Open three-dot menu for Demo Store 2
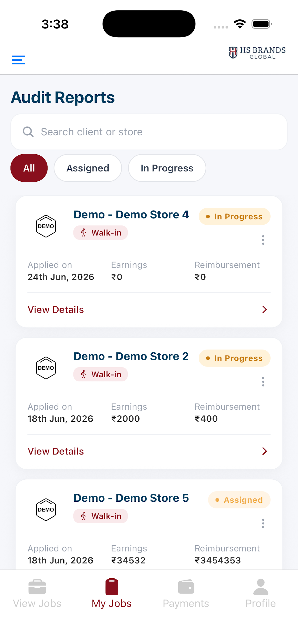This screenshot has width=298, height=644. click(x=263, y=382)
